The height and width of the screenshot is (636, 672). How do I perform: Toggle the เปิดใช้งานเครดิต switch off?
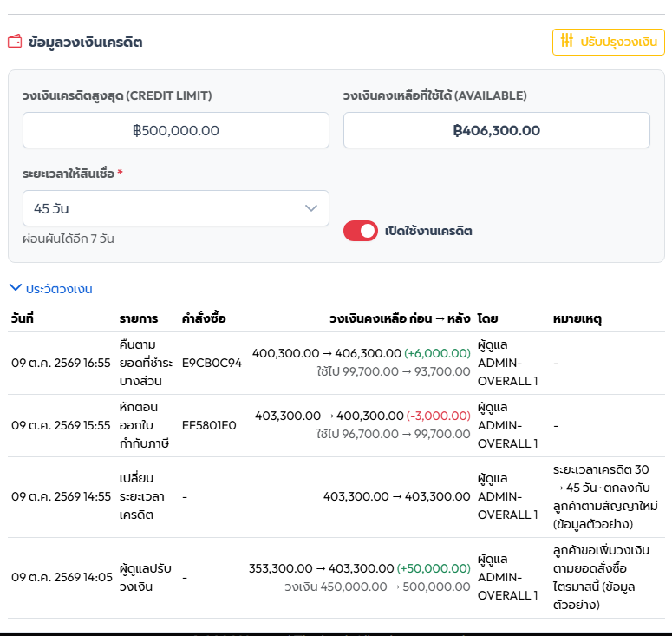(361, 231)
